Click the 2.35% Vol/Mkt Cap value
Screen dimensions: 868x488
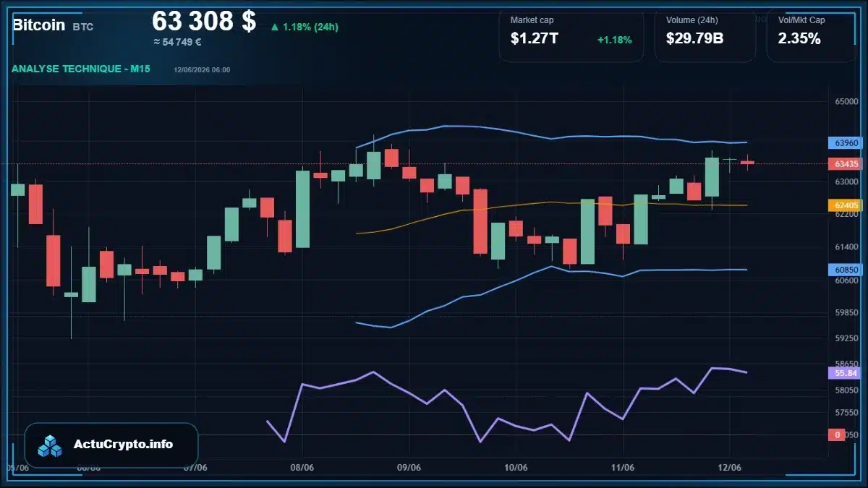point(799,39)
